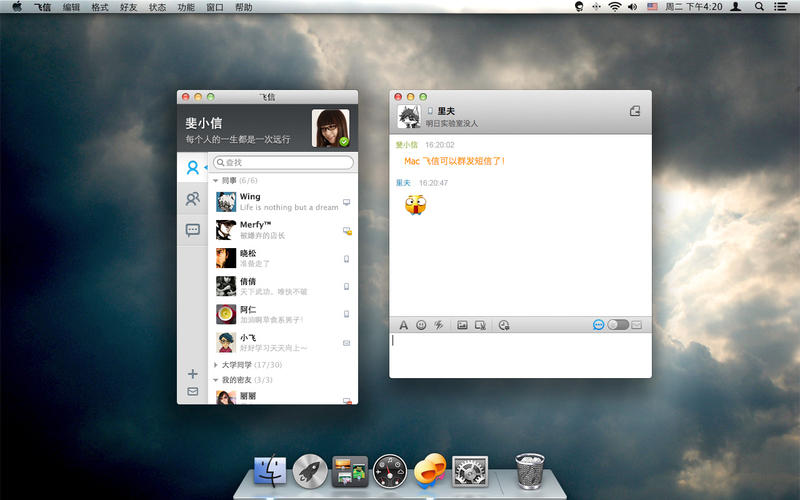The width and height of the screenshot is (800, 500).
Task: Open the conversations list sidebar icon
Action: point(192,230)
